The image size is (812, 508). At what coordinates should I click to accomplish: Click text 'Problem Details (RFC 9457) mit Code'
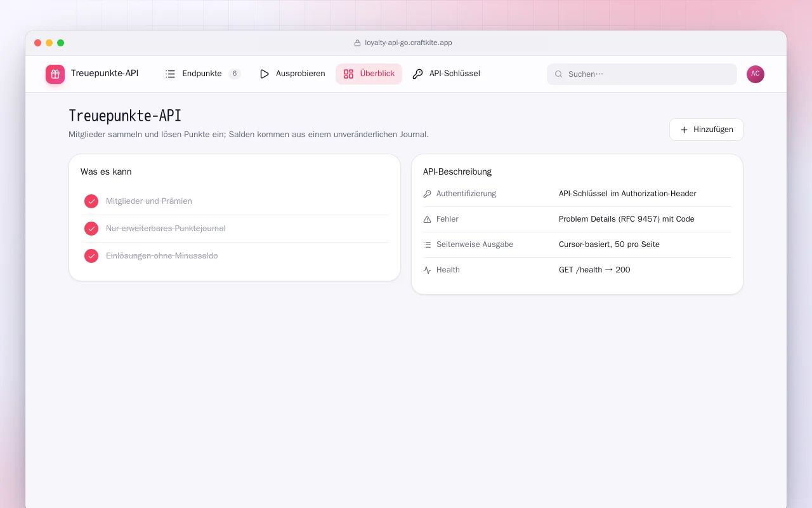pyautogui.click(x=627, y=219)
